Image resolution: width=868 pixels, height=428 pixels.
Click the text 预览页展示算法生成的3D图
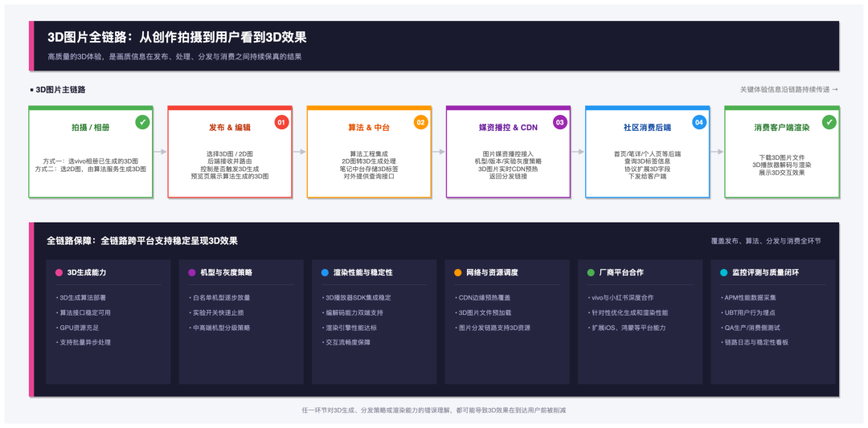click(x=230, y=176)
